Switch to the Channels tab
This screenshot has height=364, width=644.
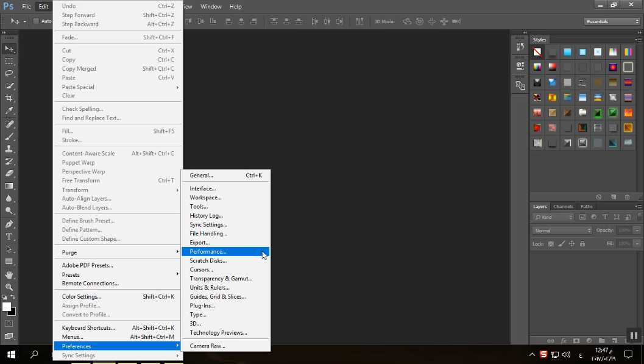tap(563, 206)
